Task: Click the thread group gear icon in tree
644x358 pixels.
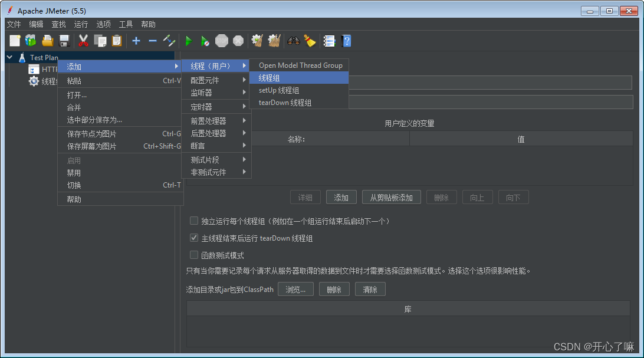Action: pos(34,81)
